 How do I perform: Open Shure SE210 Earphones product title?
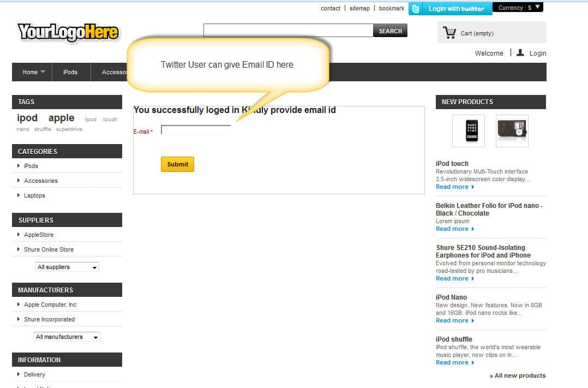click(483, 252)
